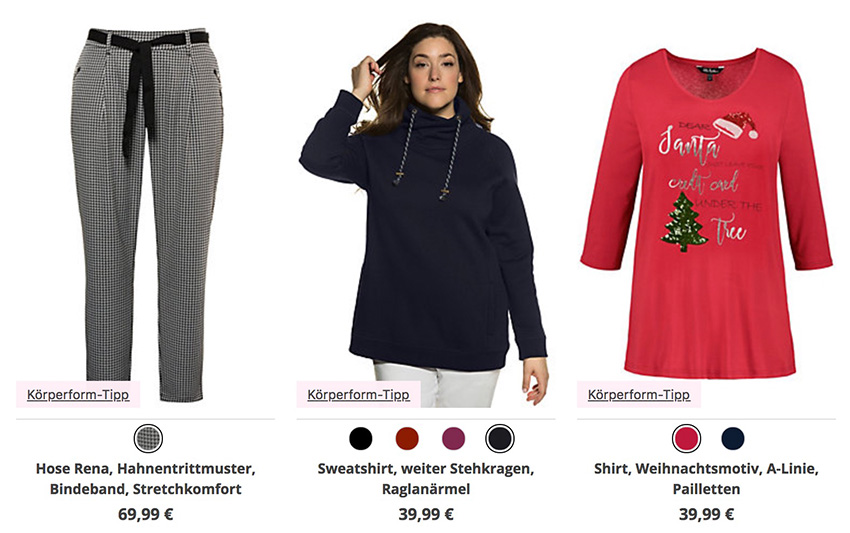Click the sweatshirt 39,99 € price
Image resolution: width=850 pixels, height=533 pixels.
[426, 514]
